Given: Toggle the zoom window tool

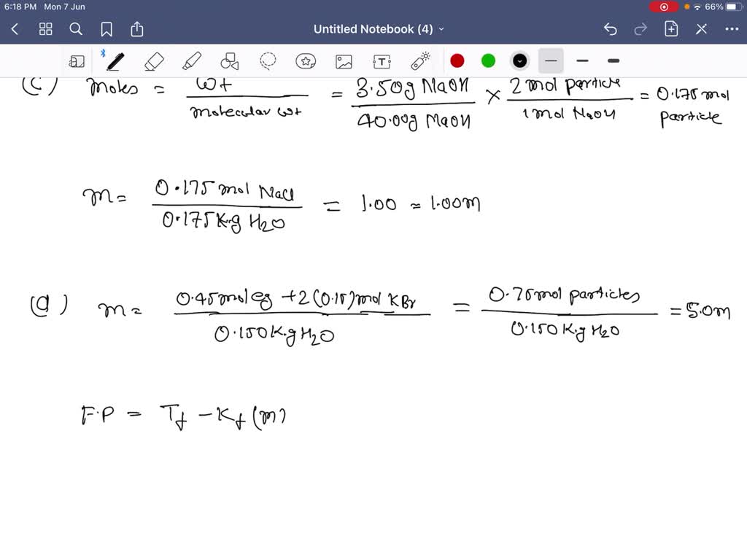Looking at the screenshot, I should coord(76,61).
